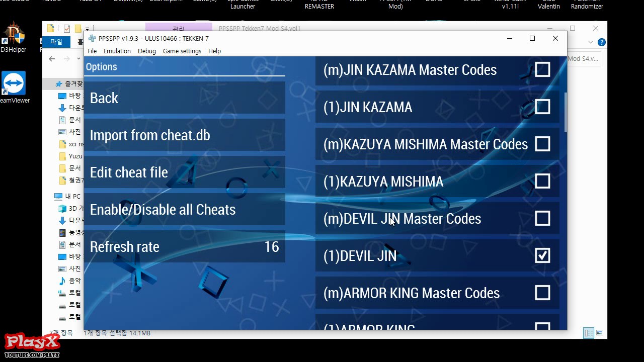The image size is (644, 362).
Task: Click the Refresh rate value 16
Action: click(272, 247)
